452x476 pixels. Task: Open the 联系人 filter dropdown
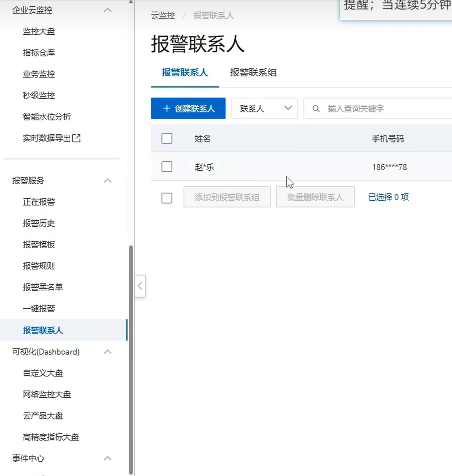[x=264, y=108]
